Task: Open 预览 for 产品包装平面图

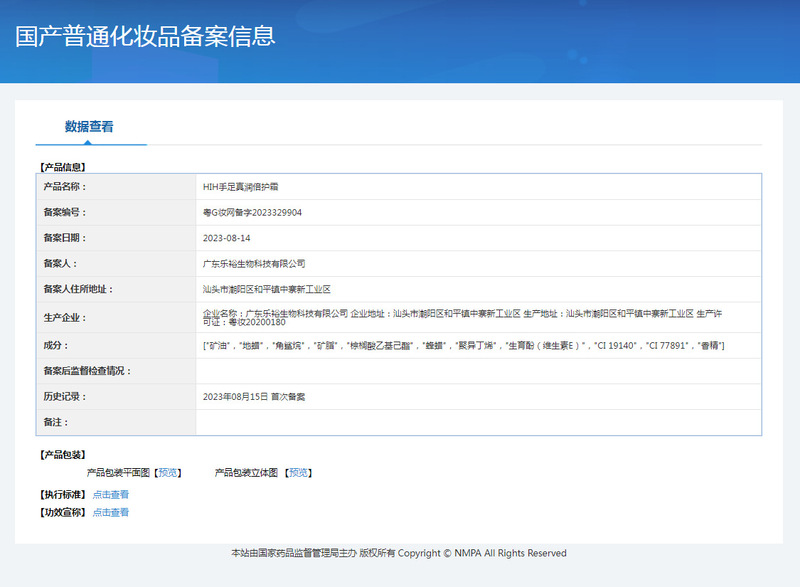Action: pyautogui.click(x=168, y=472)
